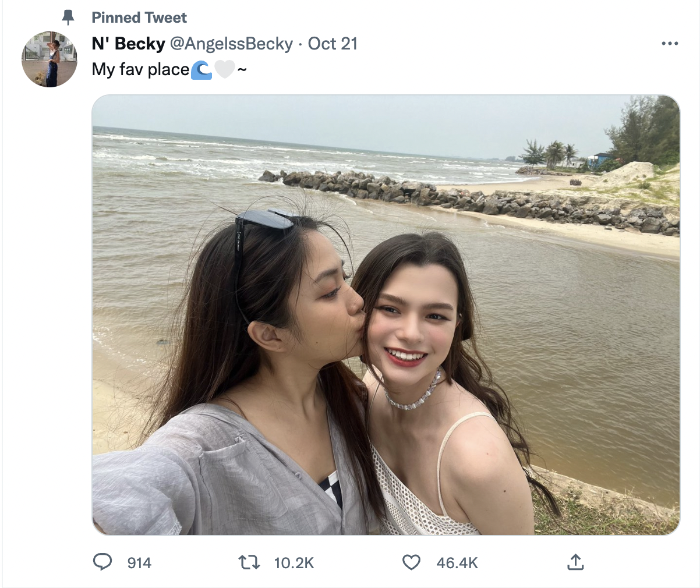Click the pin icon beside Pinned Tweet
Viewport: 700px width, 588px height.
tap(68, 17)
